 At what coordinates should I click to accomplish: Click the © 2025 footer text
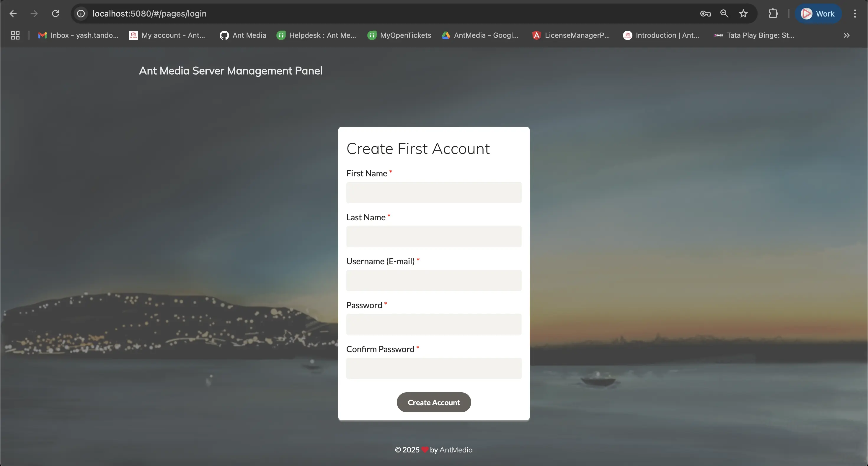[407, 450]
